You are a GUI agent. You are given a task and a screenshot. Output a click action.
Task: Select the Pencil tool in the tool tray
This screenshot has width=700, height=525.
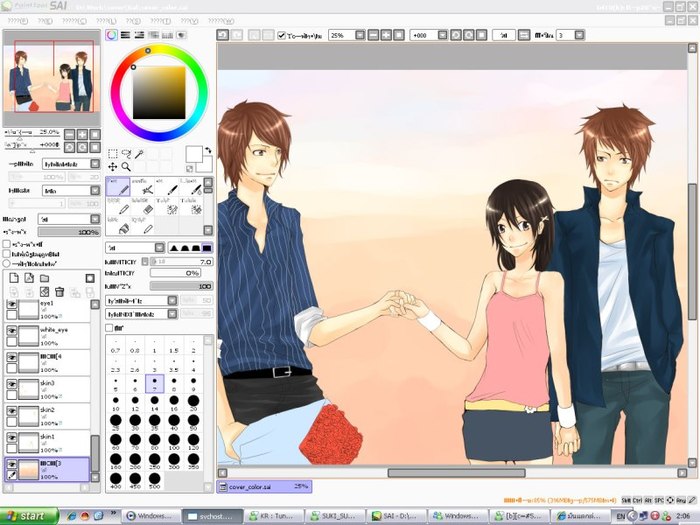click(118, 188)
